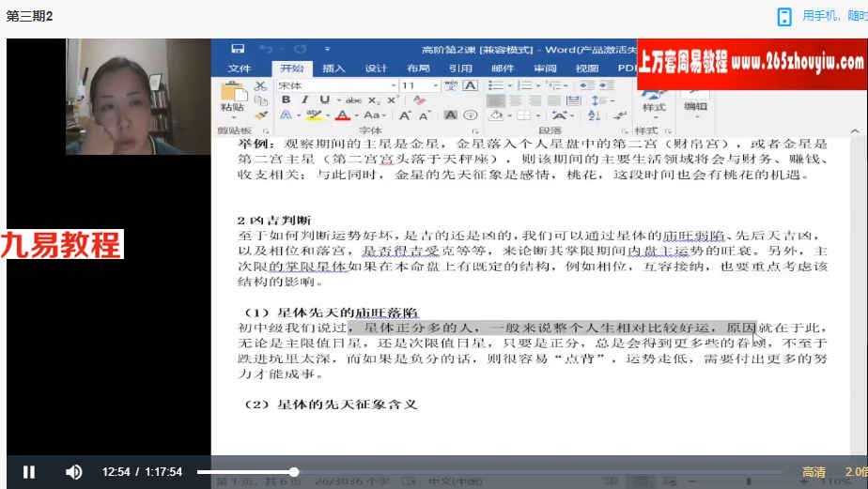Center the paragraph text

pyautogui.click(x=516, y=100)
